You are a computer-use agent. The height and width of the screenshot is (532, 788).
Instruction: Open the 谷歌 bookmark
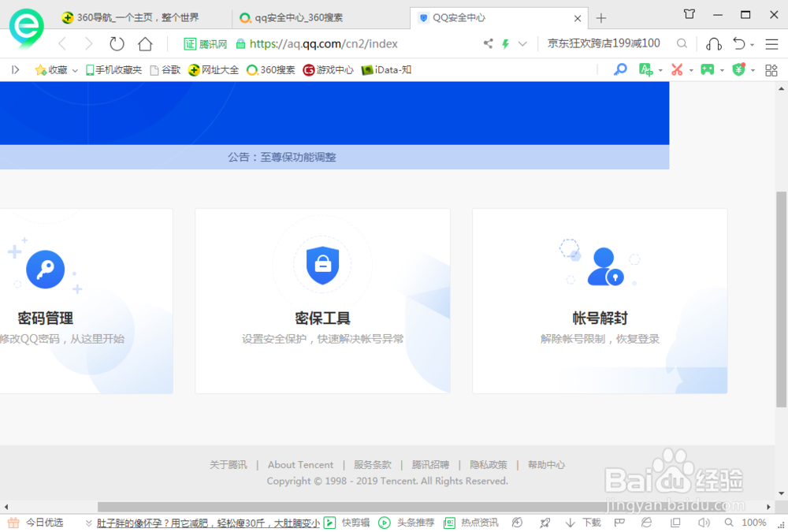(165, 70)
